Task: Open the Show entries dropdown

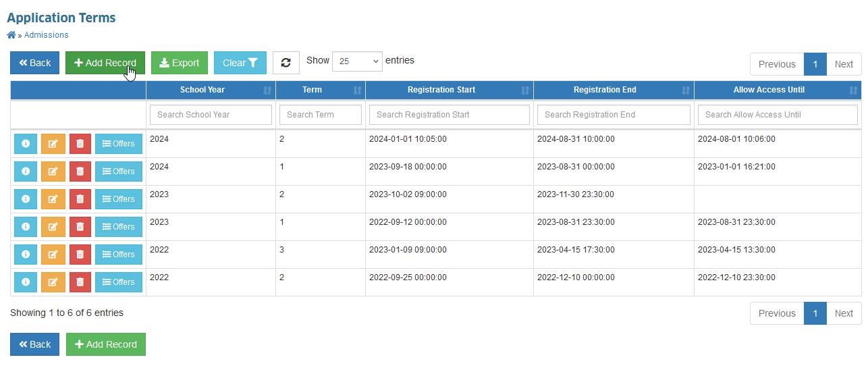Action: click(x=357, y=61)
